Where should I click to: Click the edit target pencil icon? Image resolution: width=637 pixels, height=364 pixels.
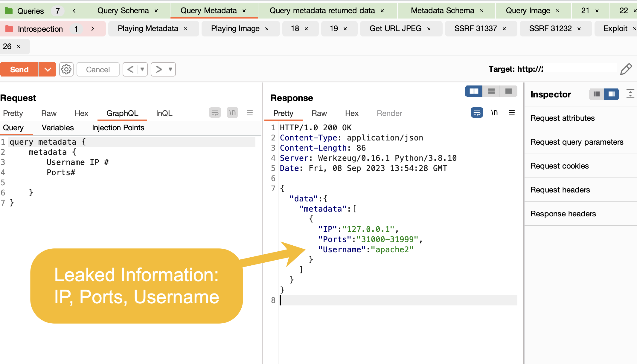coord(626,69)
